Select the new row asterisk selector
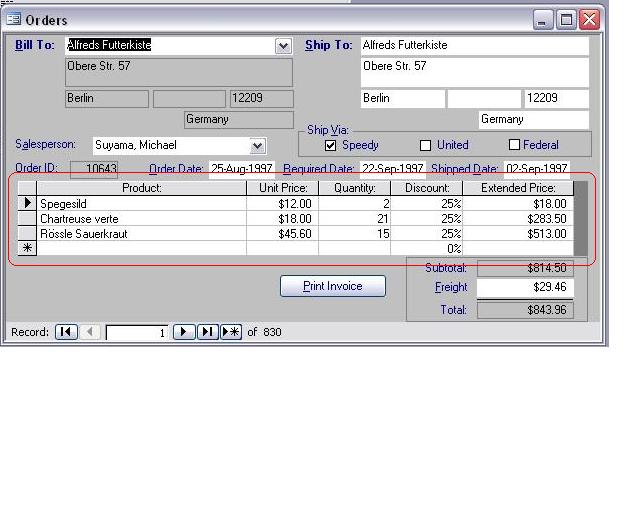 (x=27, y=248)
